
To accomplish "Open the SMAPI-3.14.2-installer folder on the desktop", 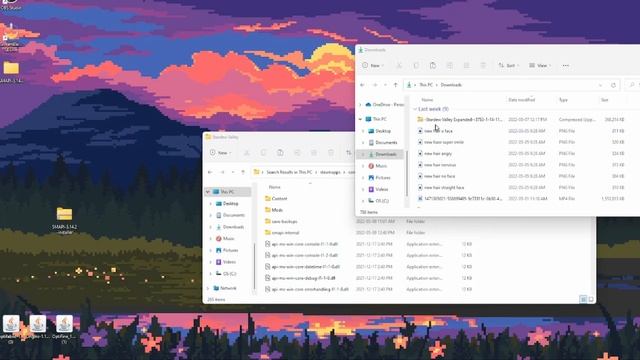I will pos(64,220).
